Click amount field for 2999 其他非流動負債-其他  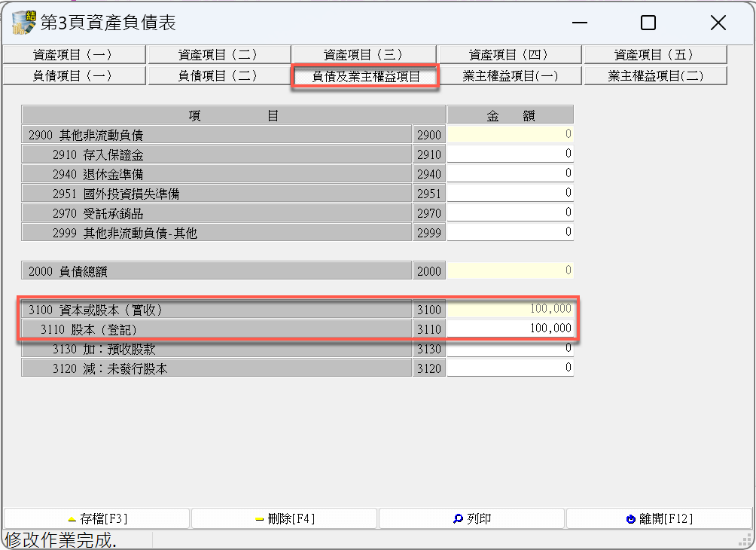(510, 233)
